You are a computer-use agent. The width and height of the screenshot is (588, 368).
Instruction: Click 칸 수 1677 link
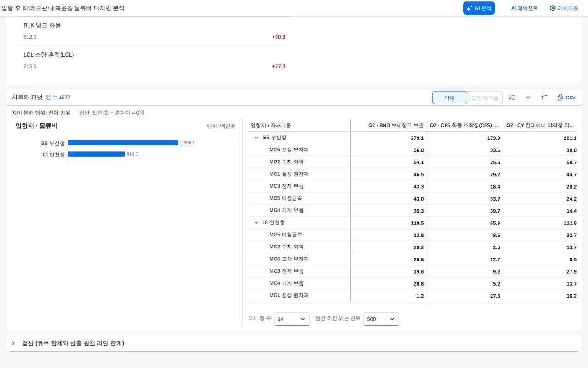(58, 97)
